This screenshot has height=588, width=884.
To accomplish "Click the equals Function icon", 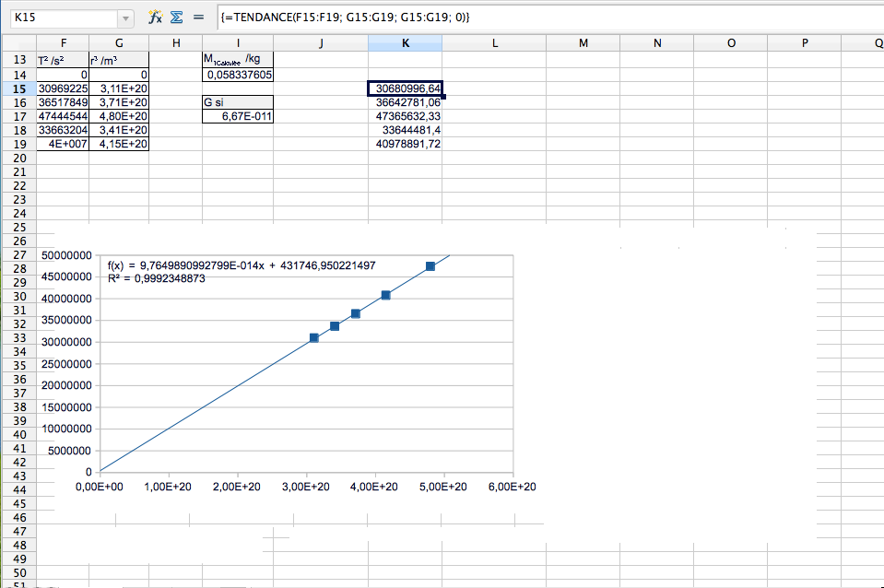I will click(x=197, y=18).
